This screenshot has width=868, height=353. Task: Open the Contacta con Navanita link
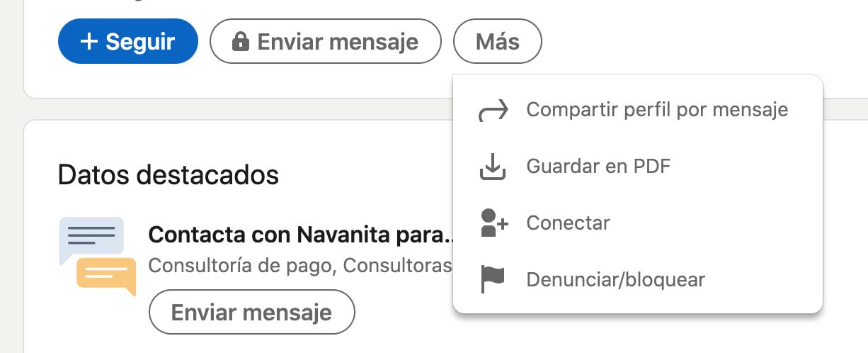299,234
